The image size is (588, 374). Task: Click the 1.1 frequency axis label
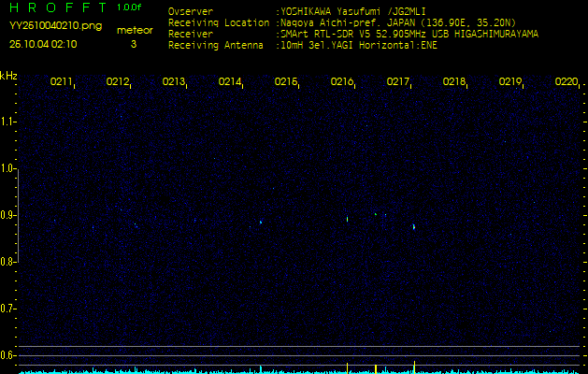click(x=8, y=122)
